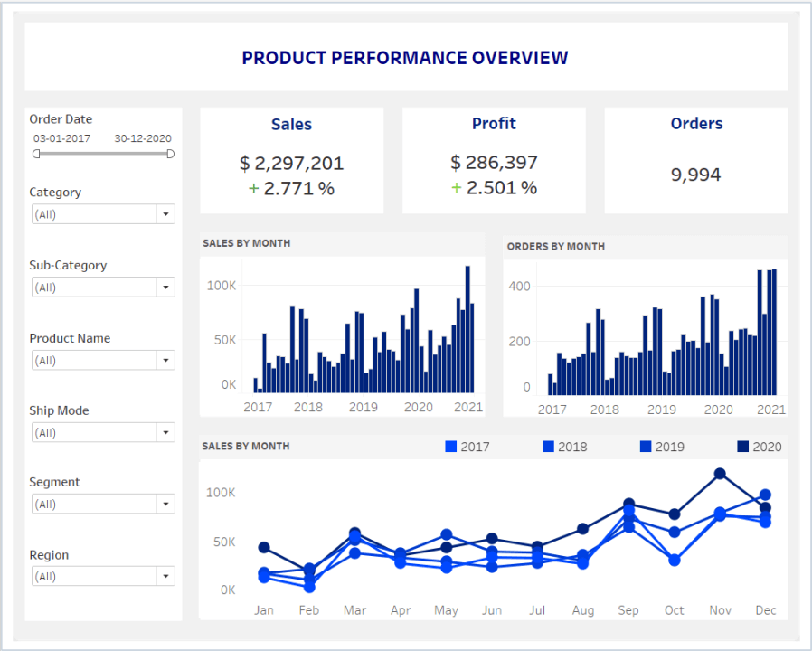Expand the Region filter dropdown
812x651 pixels.
[x=165, y=577]
